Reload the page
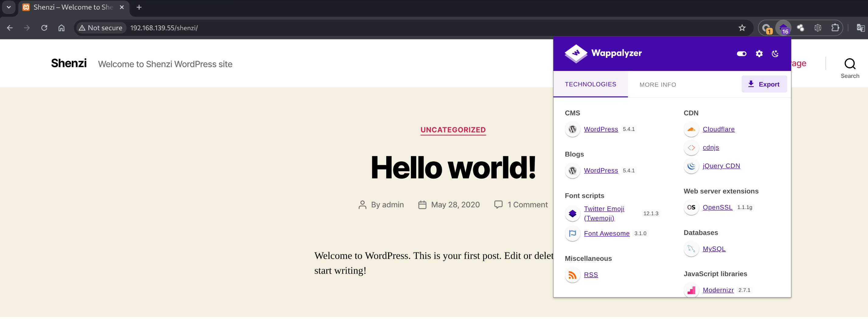The height and width of the screenshot is (319, 868). point(44,28)
